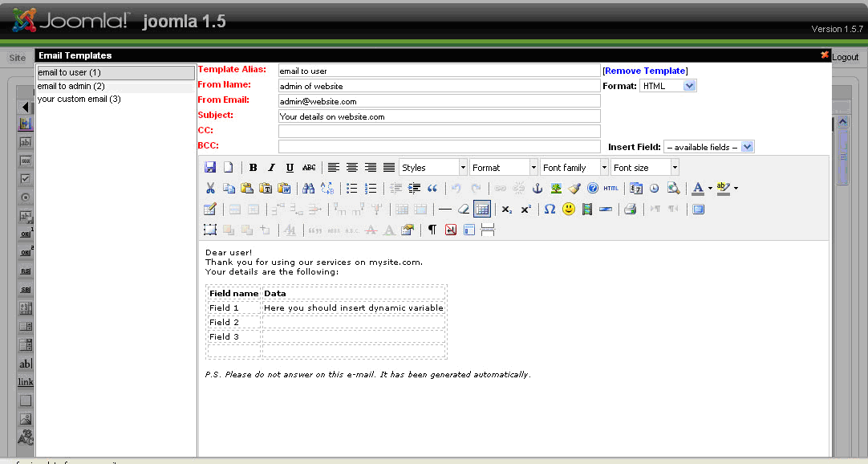
Task: Click the Insert image tree icon
Action: [x=556, y=189]
